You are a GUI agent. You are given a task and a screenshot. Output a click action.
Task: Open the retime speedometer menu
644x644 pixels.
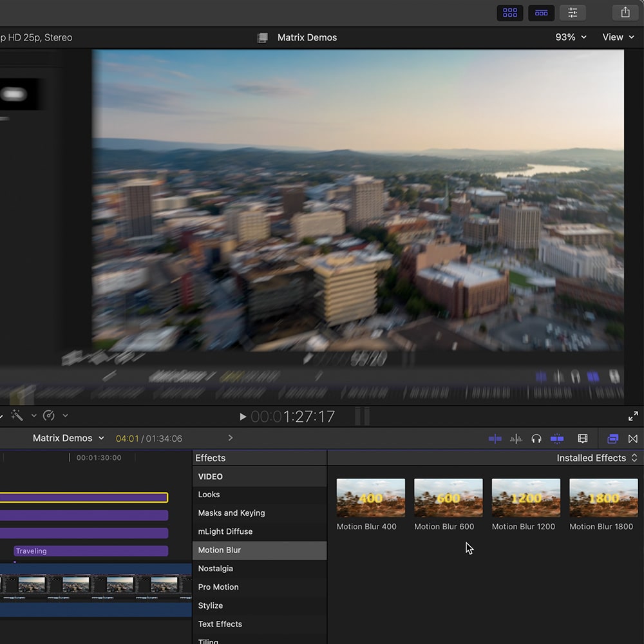(x=49, y=416)
